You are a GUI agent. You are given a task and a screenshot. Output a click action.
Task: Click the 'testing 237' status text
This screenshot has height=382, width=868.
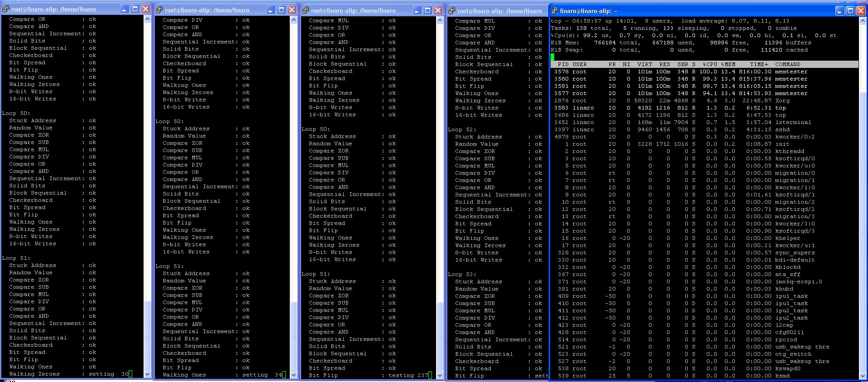(x=408, y=375)
